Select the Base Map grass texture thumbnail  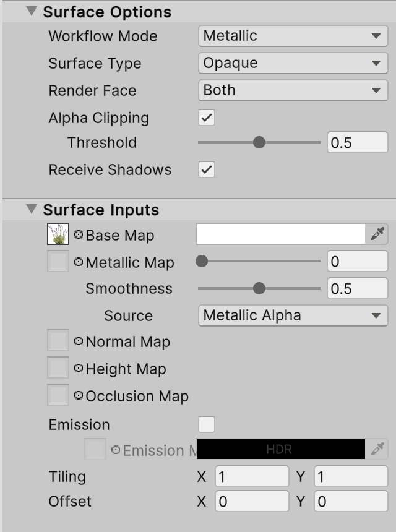(58, 234)
